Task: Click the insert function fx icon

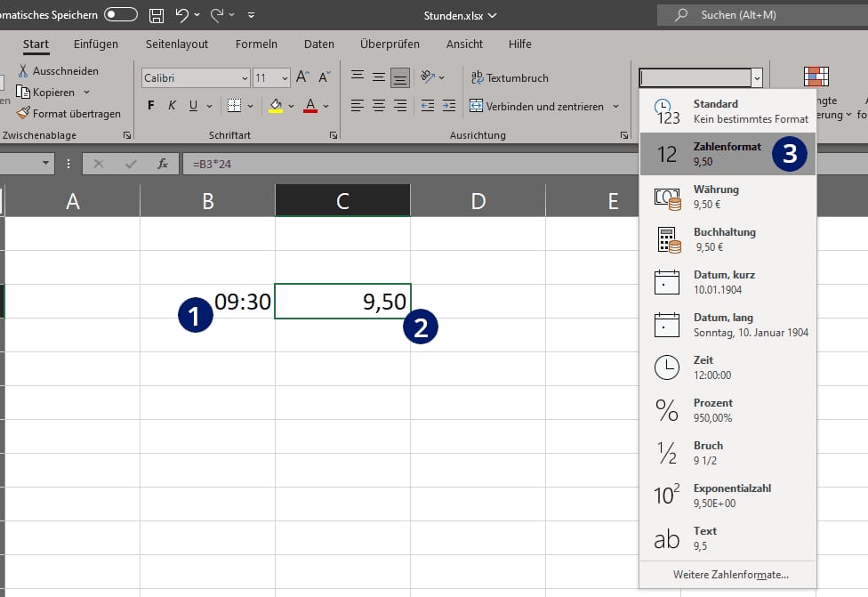Action: pyautogui.click(x=163, y=164)
